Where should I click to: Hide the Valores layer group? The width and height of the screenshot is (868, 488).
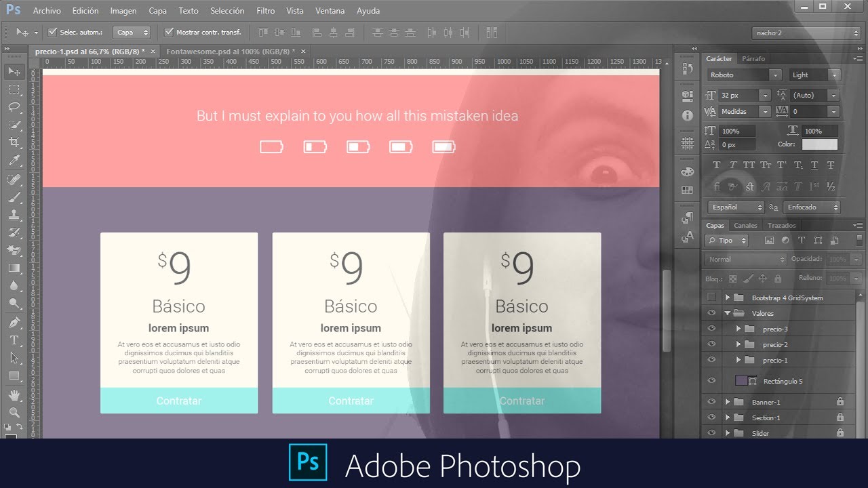pyautogui.click(x=711, y=313)
